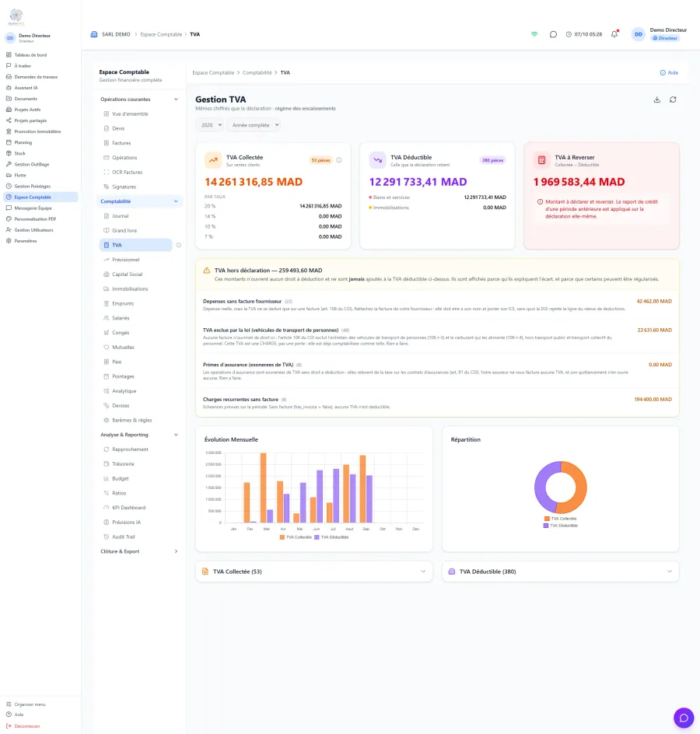The width and height of the screenshot is (700, 734).
Task: Open KPI Dashboard submenu item
Action: (x=129, y=508)
